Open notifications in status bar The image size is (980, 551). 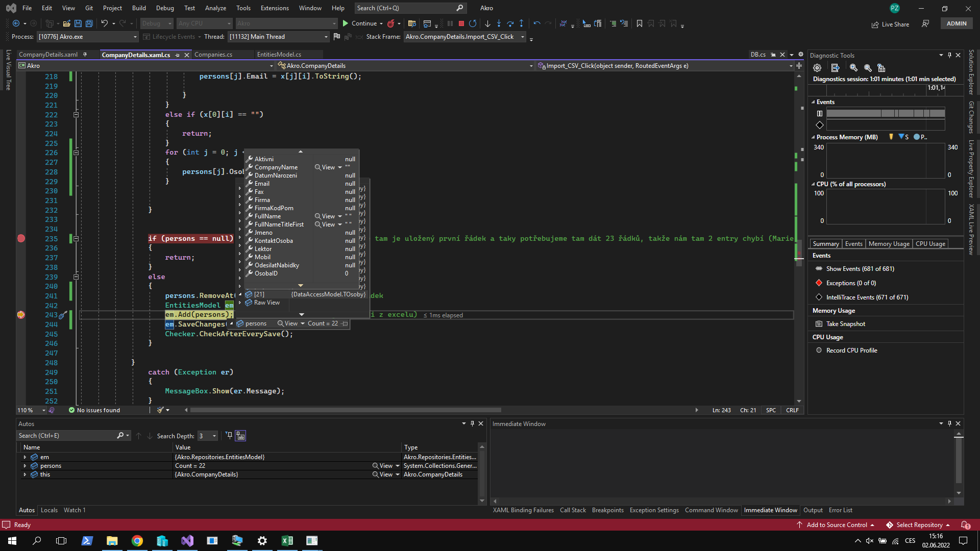pyautogui.click(x=966, y=525)
